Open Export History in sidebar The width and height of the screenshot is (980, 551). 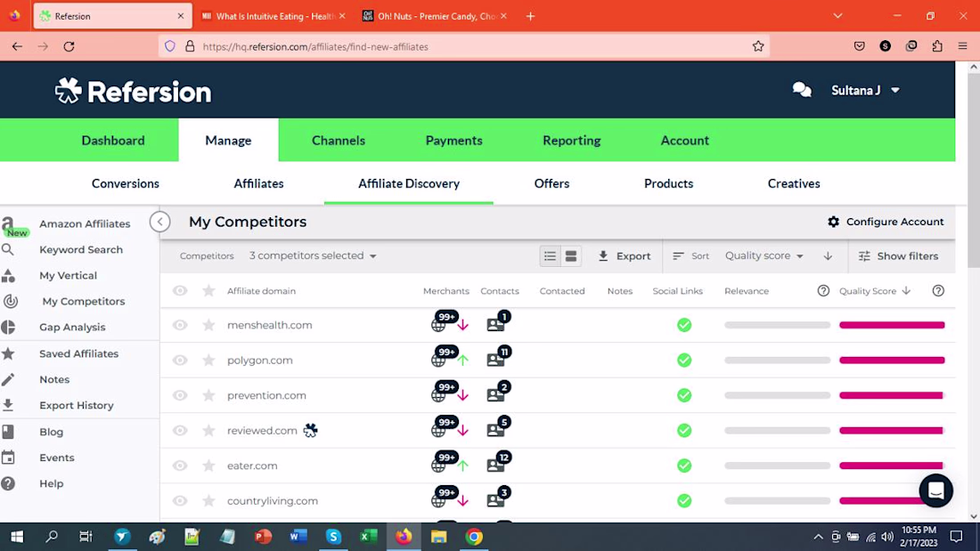point(77,405)
